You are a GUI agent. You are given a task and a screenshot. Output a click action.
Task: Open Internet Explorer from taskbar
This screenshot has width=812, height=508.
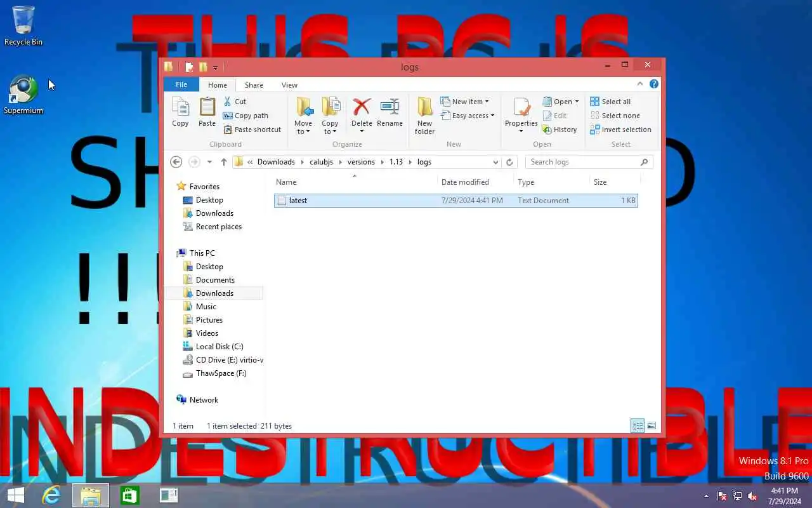point(51,495)
